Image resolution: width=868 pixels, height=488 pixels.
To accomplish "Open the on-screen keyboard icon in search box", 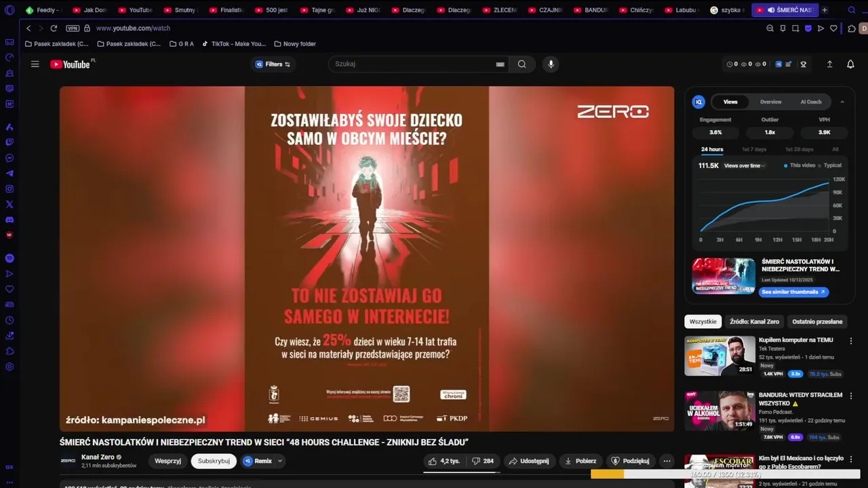I will [x=500, y=64].
